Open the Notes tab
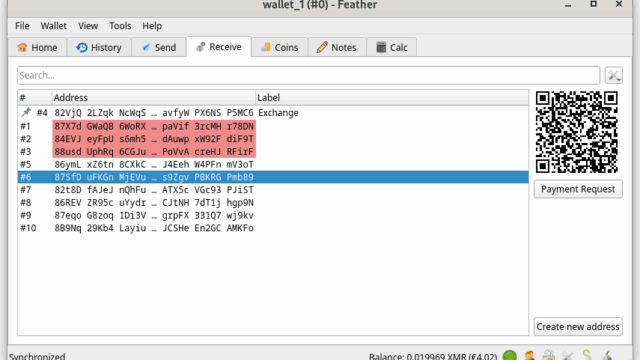The width and height of the screenshot is (640, 360). click(x=337, y=47)
